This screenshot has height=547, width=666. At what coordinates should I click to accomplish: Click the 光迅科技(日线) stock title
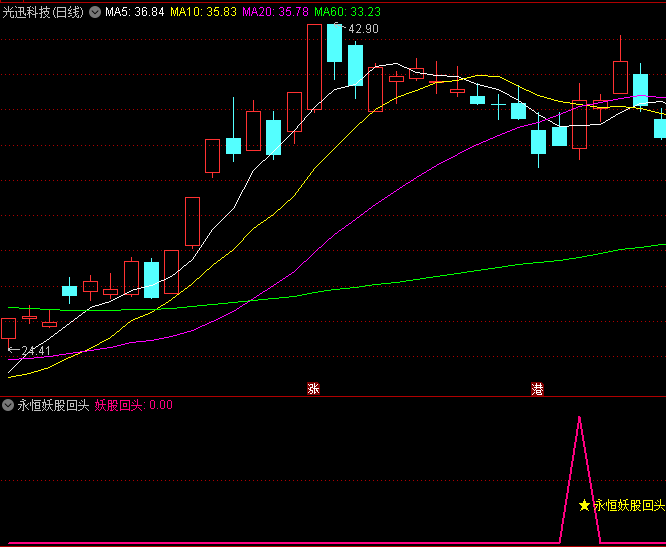pos(43,12)
